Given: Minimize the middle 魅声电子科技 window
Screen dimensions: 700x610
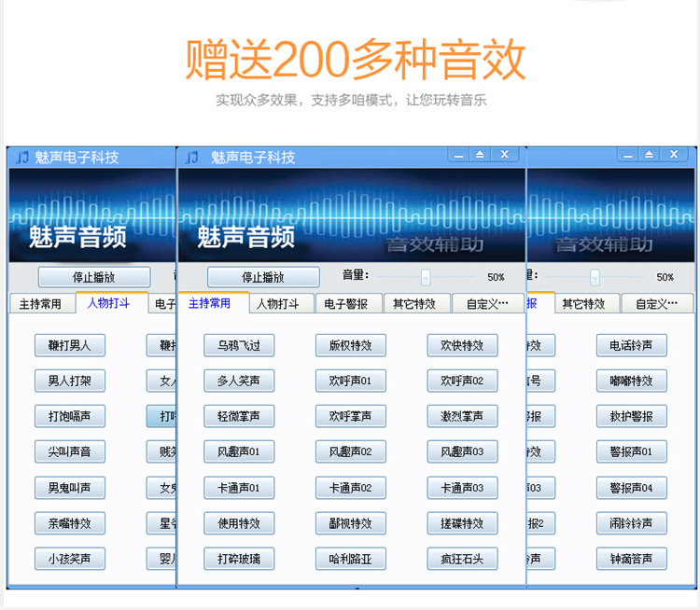Looking at the screenshot, I should point(456,155).
